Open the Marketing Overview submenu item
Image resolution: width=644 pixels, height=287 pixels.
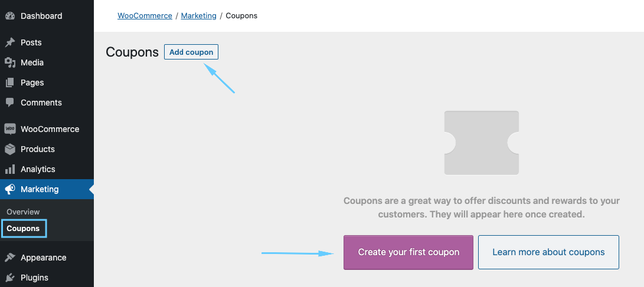23,212
